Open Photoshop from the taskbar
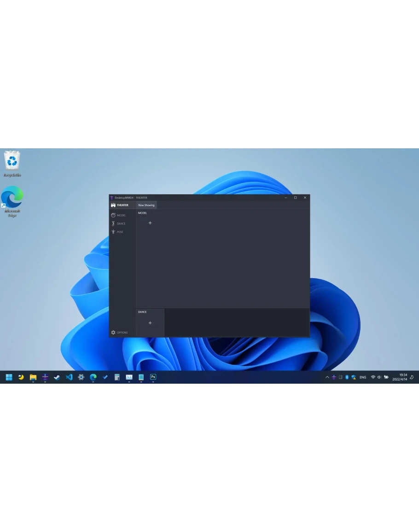The image size is (419, 532). (153, 377)
